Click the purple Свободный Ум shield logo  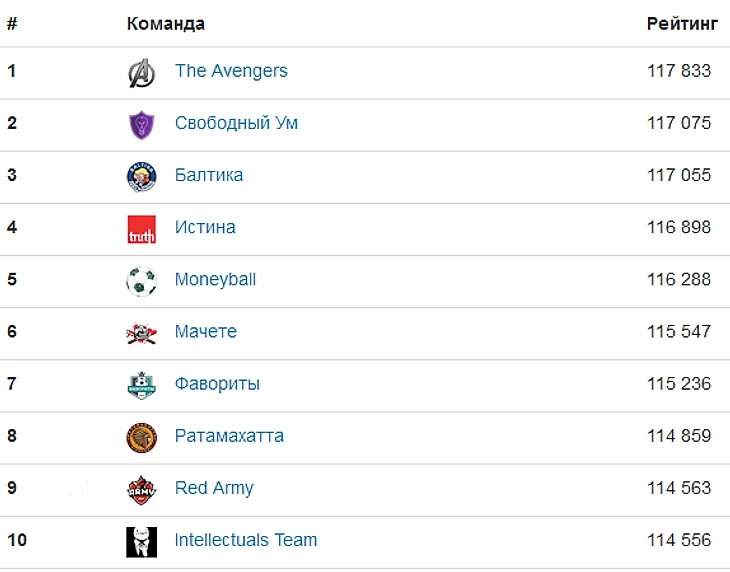tap(141, 124)
